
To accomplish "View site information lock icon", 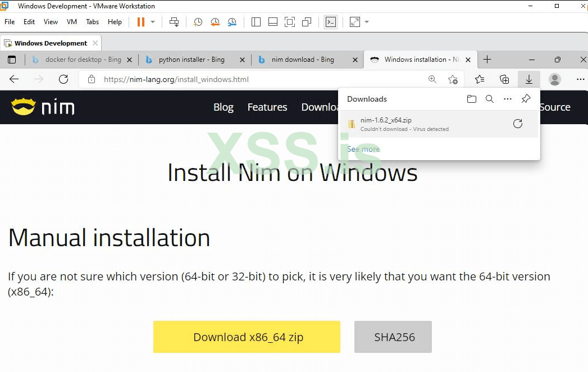I will [x=91, y=79].
